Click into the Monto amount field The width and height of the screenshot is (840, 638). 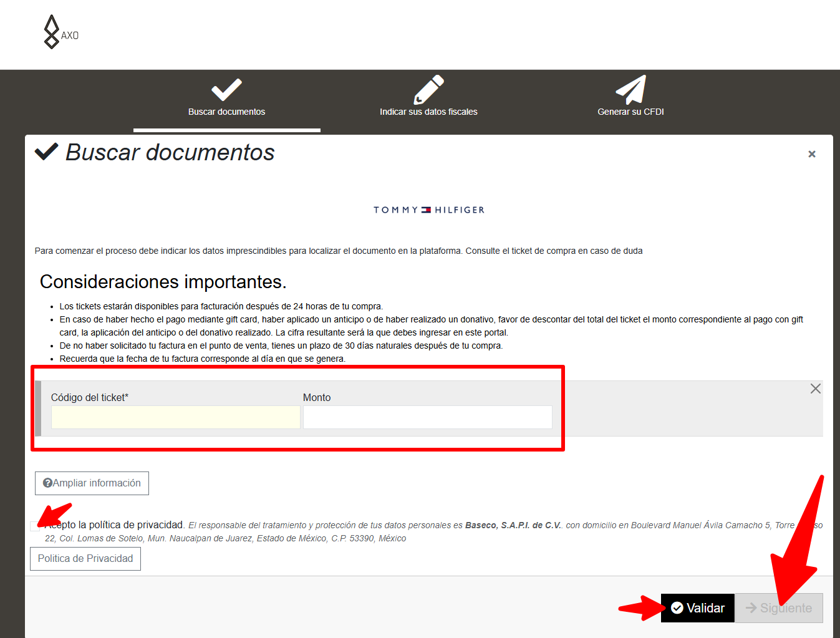[427, 417]
